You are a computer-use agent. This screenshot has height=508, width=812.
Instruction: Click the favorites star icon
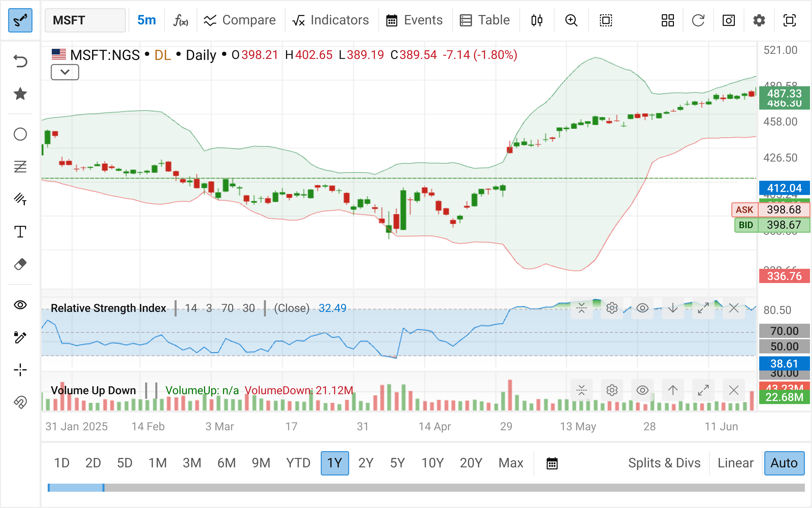point(20,94)
